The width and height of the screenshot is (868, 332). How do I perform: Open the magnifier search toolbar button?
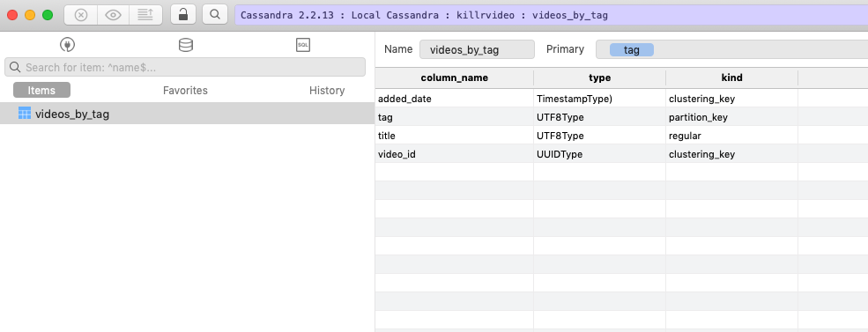(x=215, y=14)
